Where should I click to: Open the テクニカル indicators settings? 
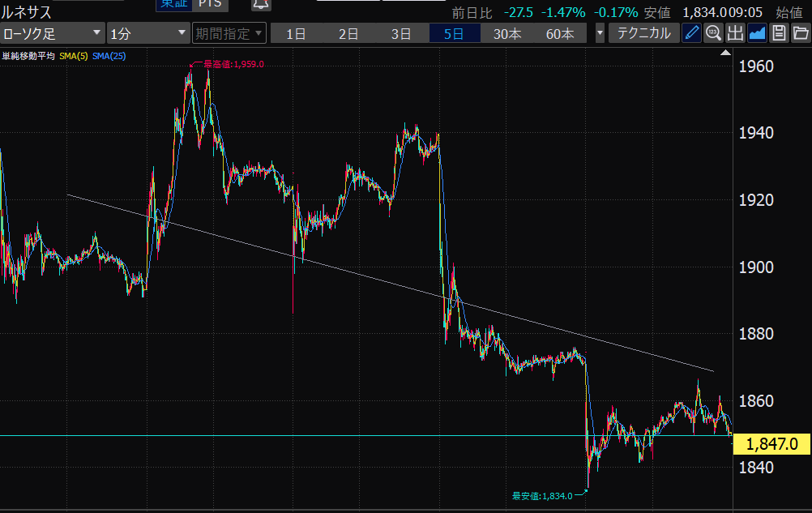click(x=643, y=34)
